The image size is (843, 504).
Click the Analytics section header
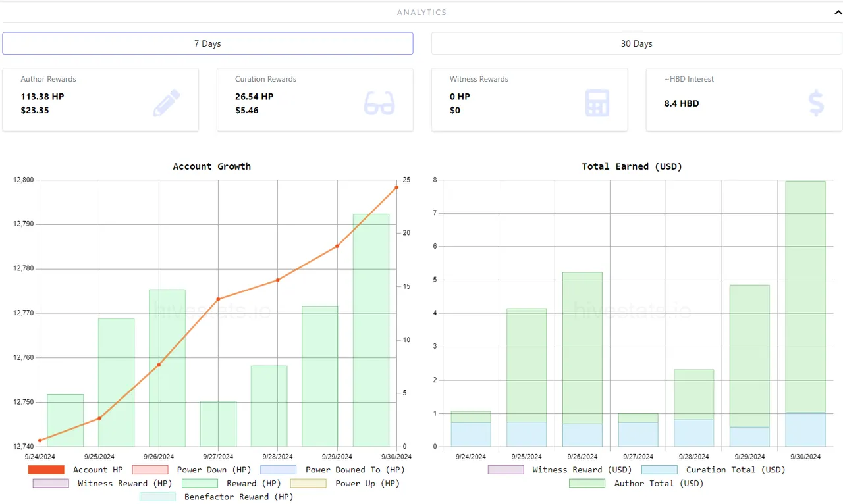tap(421, 12)
